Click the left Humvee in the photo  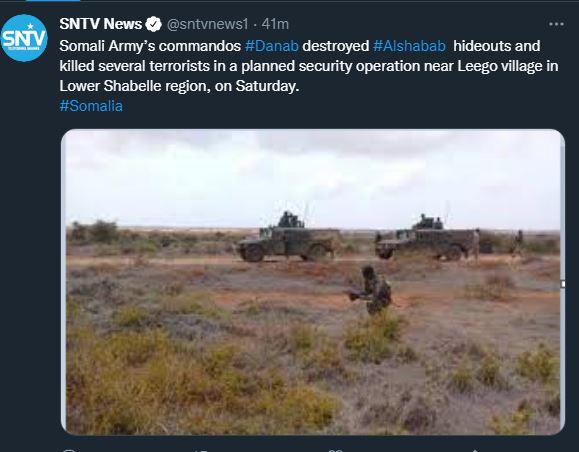289,237
